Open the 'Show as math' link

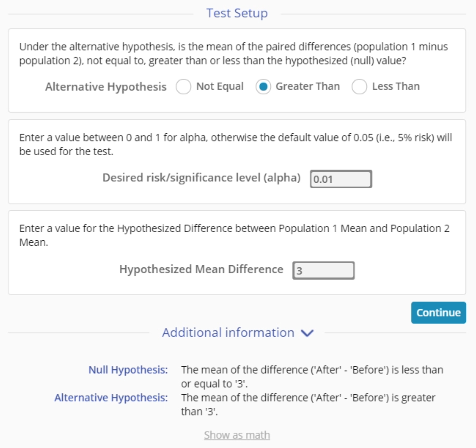237,435
